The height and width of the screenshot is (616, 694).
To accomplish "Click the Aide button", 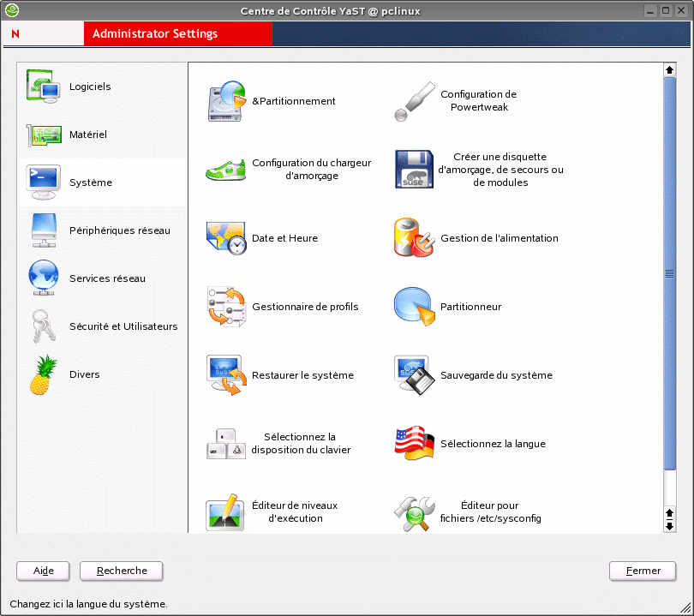I will tap(43, 571).
